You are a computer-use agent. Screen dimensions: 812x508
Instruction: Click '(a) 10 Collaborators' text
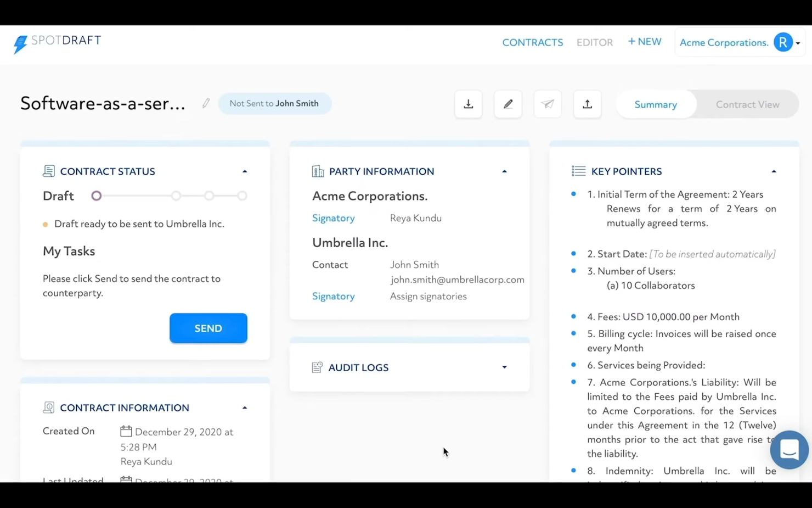pyautogui.click(x=651, y=286)
